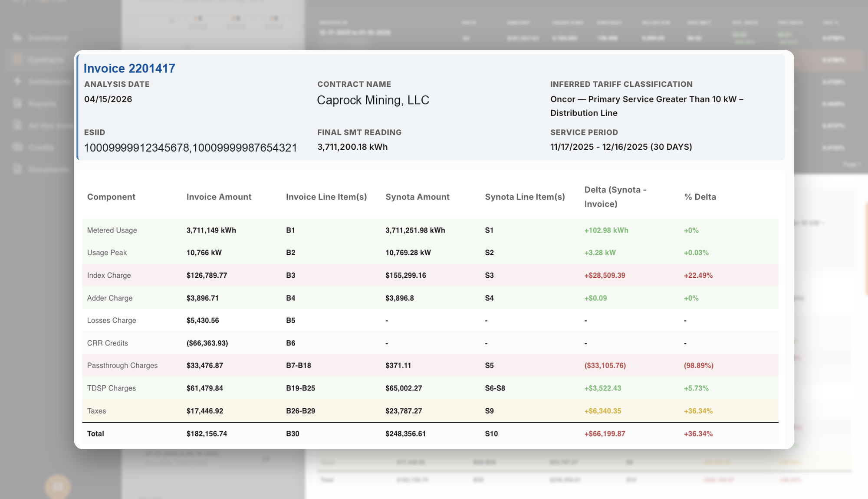Click invoice amount $3,896.71

tap(203, 298)
